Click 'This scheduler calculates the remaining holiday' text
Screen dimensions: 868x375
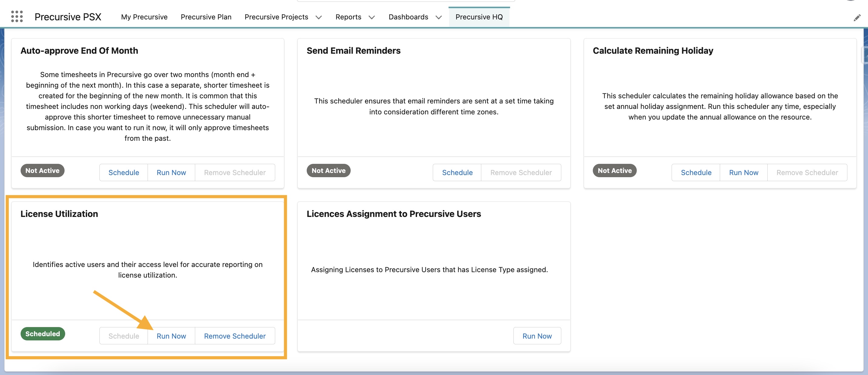[x=720, y=106]
